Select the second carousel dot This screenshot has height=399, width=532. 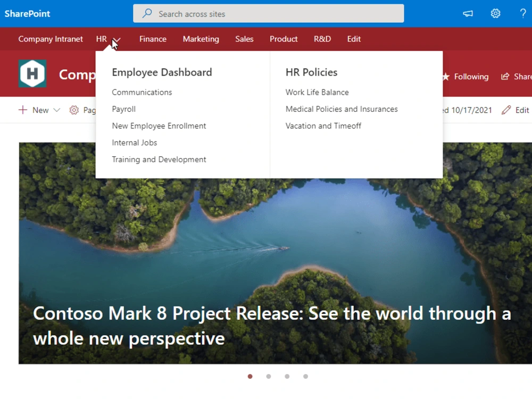269,376
